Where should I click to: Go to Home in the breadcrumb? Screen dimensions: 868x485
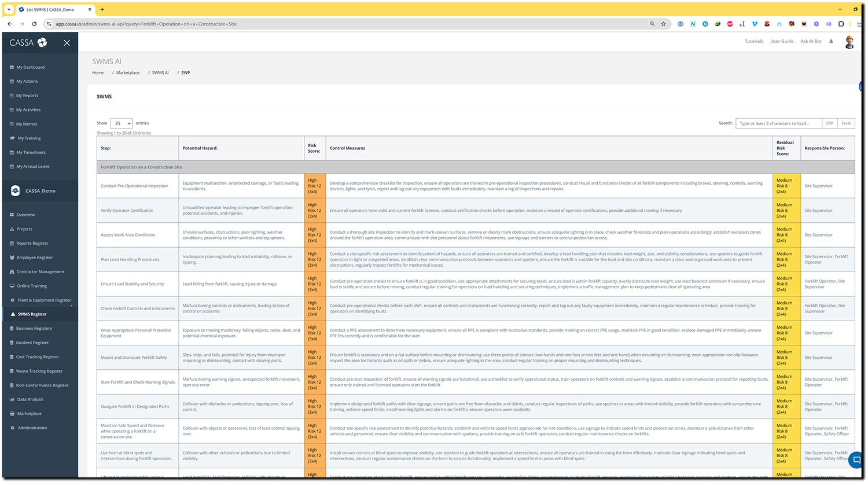98,73
